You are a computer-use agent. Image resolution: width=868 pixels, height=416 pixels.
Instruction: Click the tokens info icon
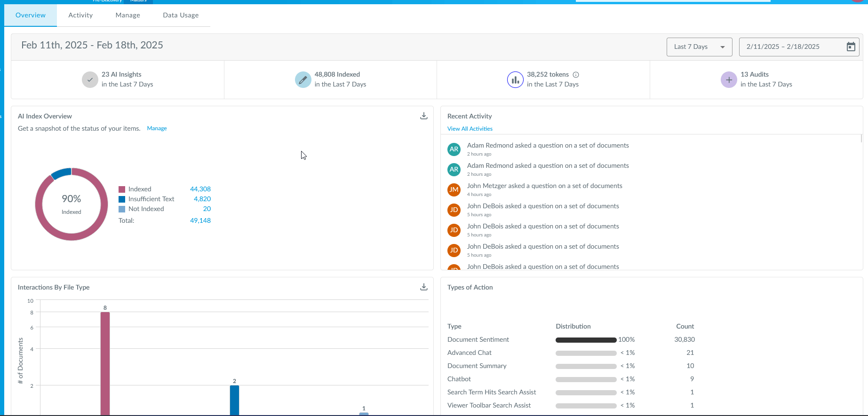click(576, 75)
